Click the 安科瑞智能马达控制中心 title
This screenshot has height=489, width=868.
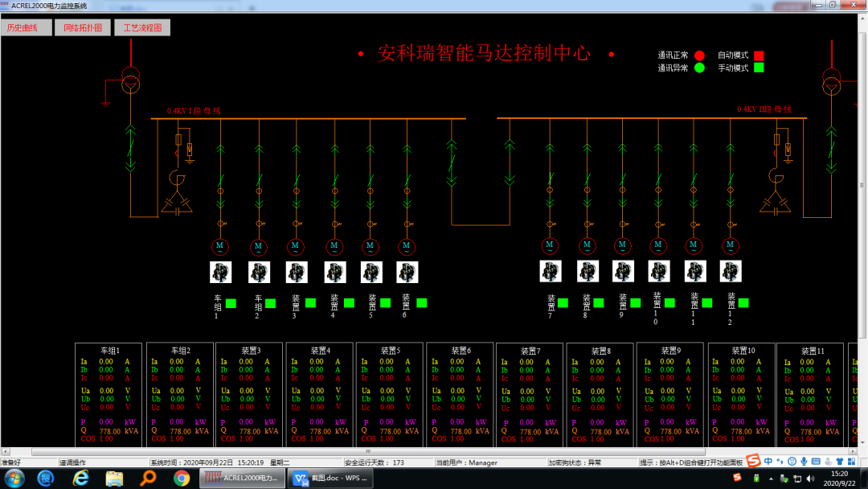pyautogui.click(x=485, y=54)
